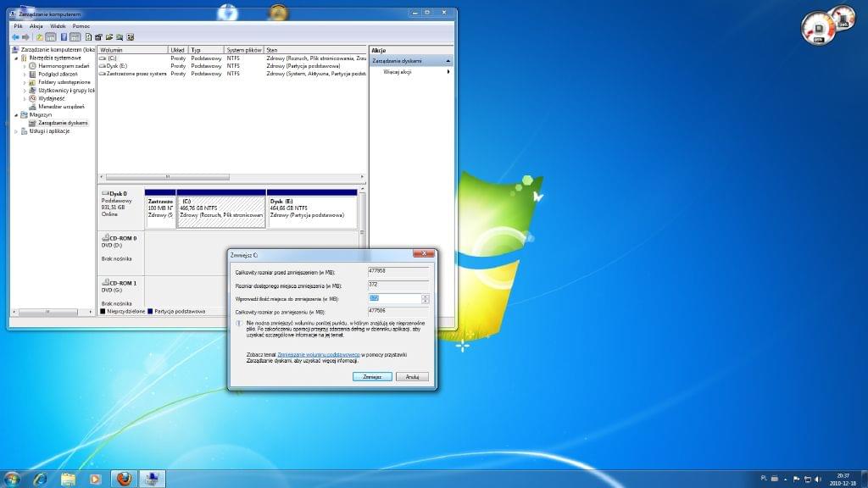
Task: Click the shrink amount input field
Action: (x=395, y=299)
